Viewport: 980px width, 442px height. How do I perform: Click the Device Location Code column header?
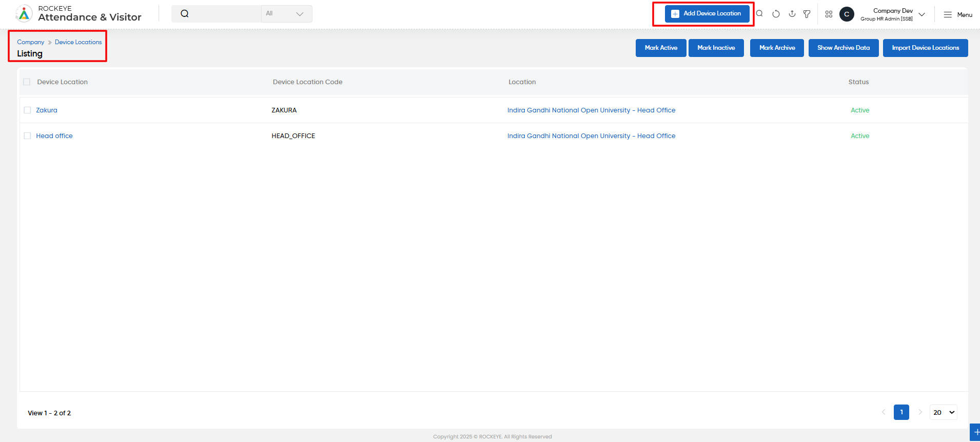(307, 82)
